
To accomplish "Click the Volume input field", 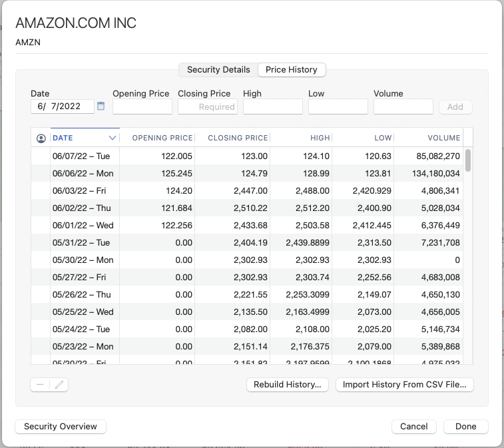I will point(403,107).
